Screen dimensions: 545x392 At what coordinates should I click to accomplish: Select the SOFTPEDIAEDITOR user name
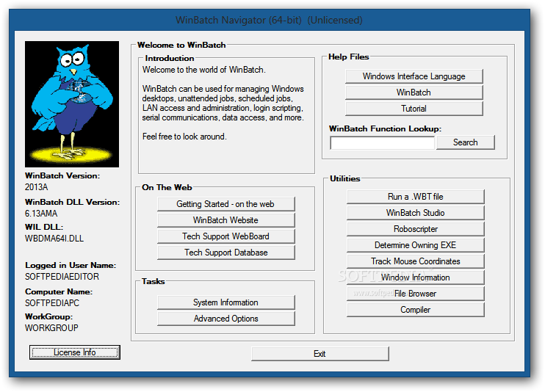62,277
